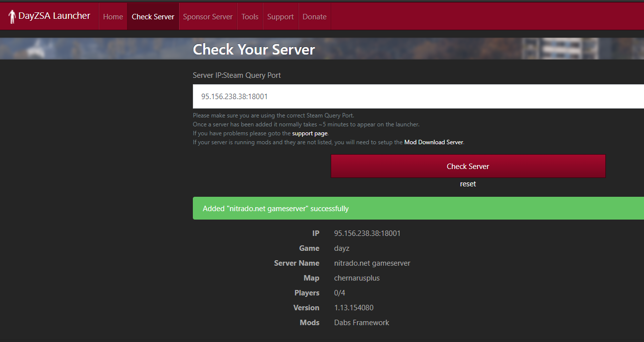Click the reset link below Check Server
644x342 pixels.
(x=468, y=183)
